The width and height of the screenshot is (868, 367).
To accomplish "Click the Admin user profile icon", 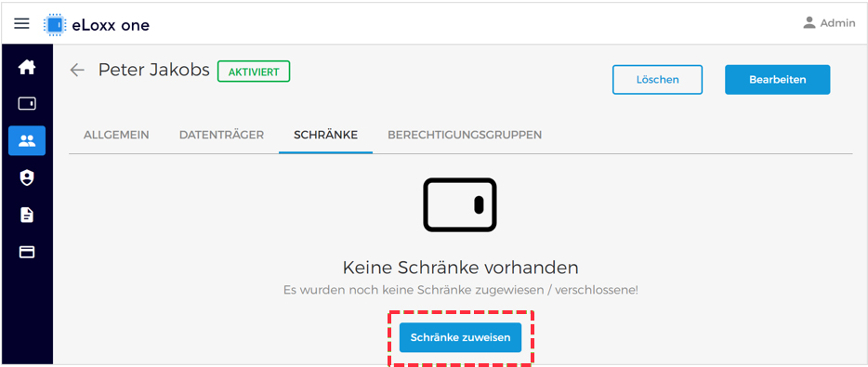I will click(809, 22).
